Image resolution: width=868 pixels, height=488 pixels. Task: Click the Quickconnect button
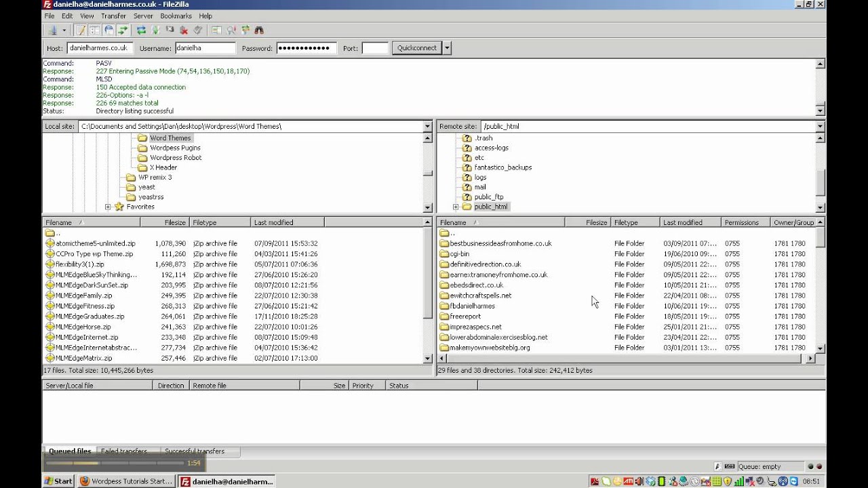tap(417, 48)
